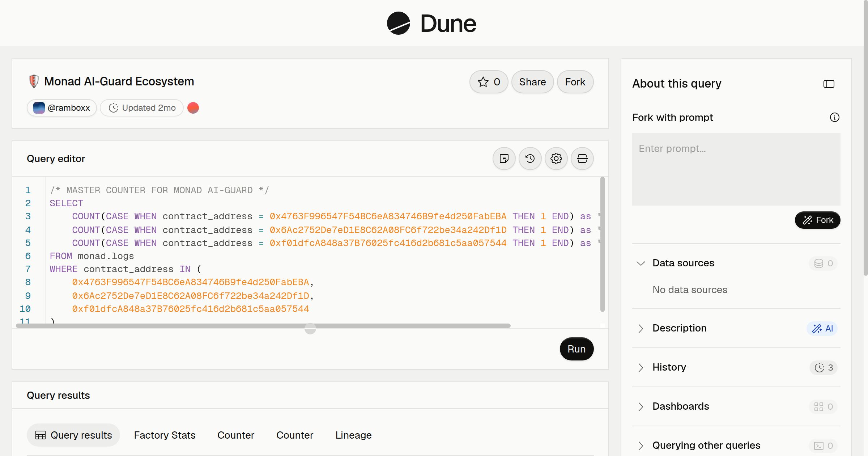Click the editor vertical scrollbar
Screen dimensions: 868x456
[602, 244]
